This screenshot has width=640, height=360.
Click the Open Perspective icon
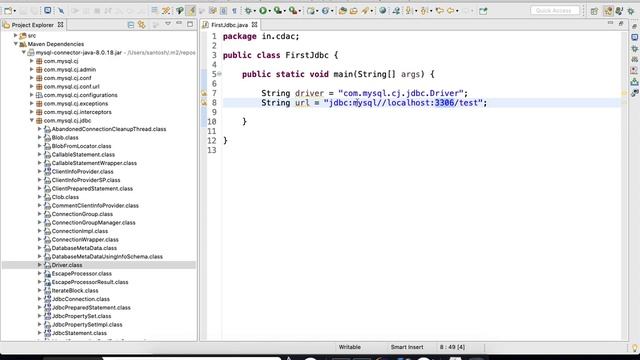point(594,11)
